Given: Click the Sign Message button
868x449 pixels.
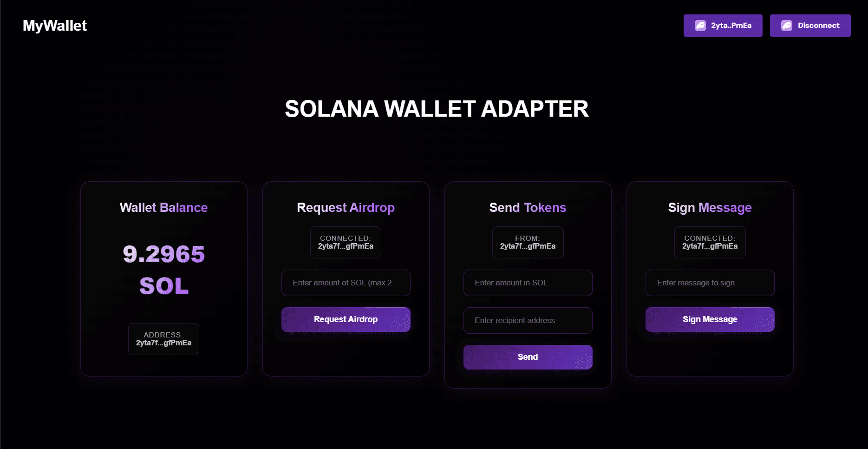Looking at the screenshot, I should click(710, 319).
